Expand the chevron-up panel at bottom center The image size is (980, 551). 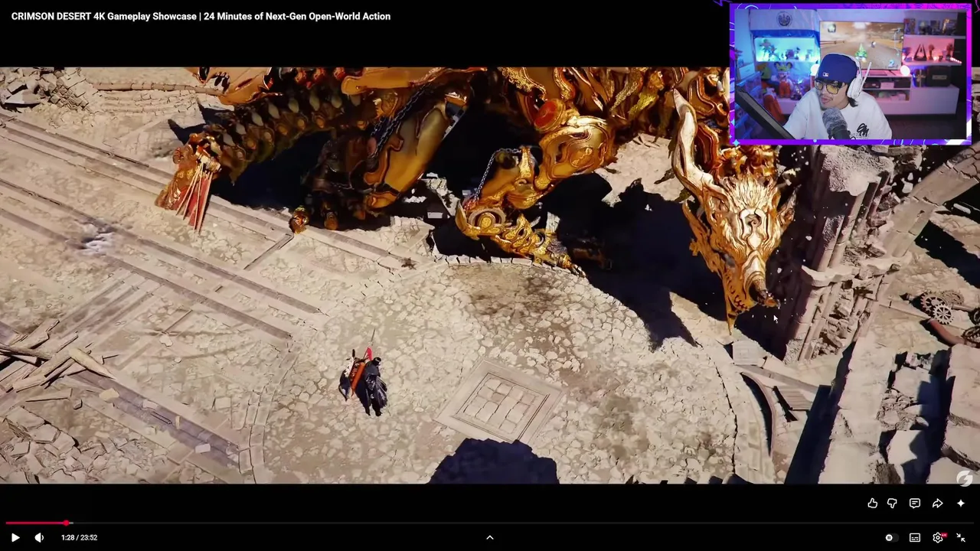(x=490, y=537)
